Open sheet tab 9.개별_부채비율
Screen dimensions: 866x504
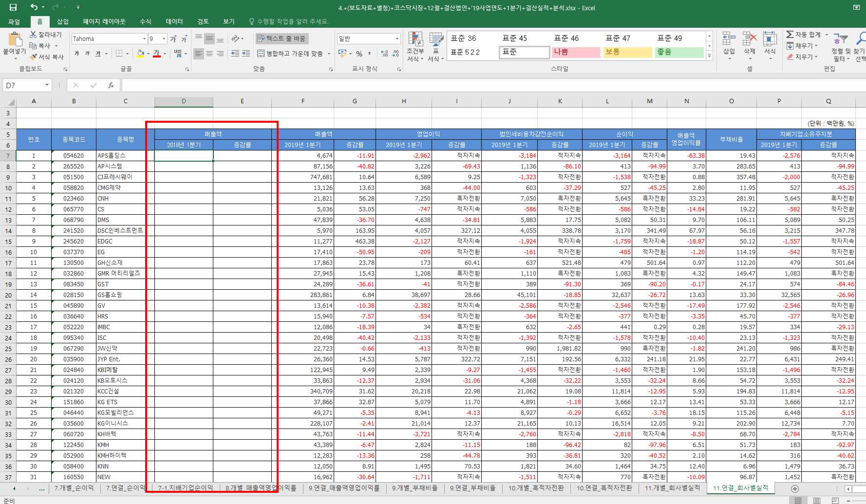pyautogui.click(x=414, y=488)
